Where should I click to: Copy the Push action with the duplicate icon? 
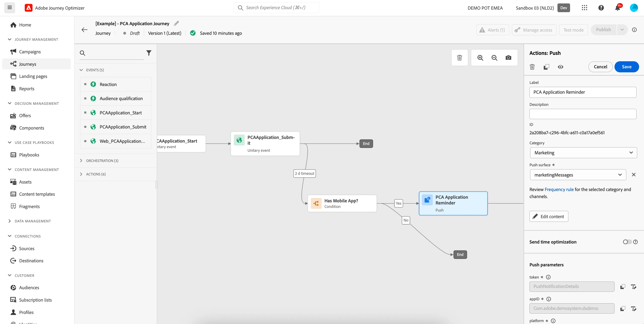pos(546,67)
